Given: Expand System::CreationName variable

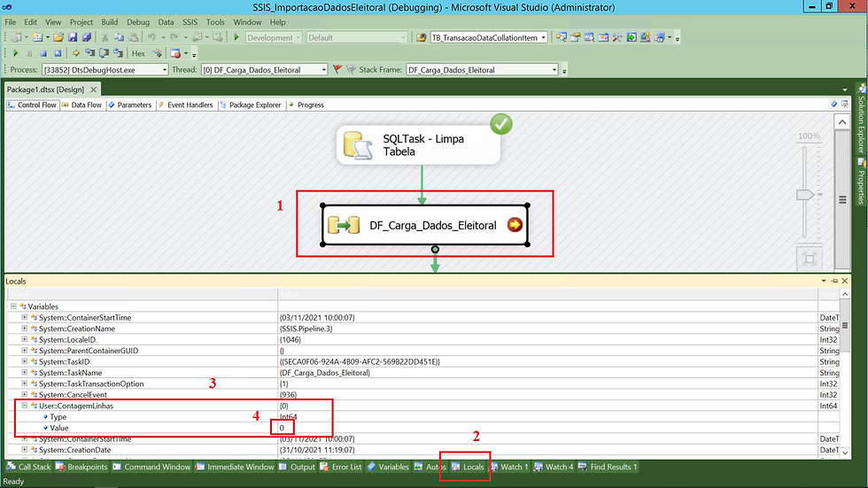Looking at the screenshot, I should pos(25,328).
